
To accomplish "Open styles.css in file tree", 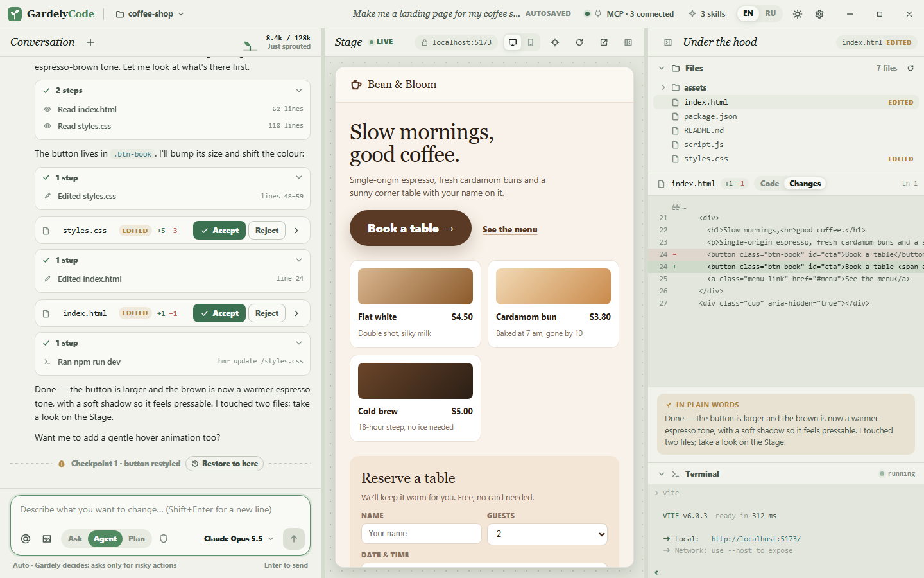I will (x=786, y=159).
